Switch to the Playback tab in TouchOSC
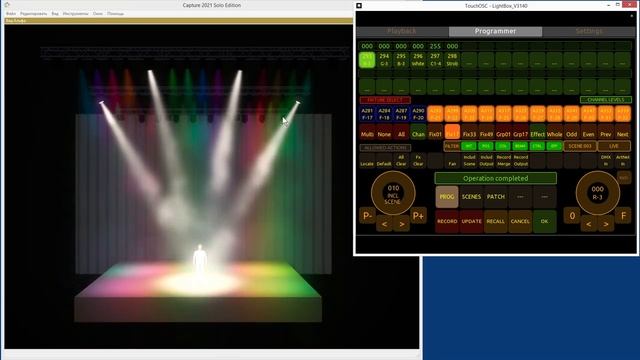Image resolution: width=640 pixels, height=360 pixels. point(402,31)
